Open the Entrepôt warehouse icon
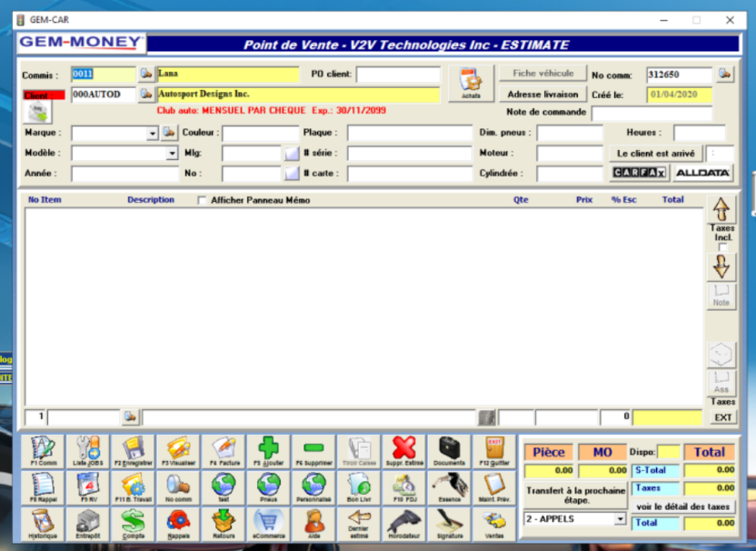Screen dimensions: 756x551 click(x=88, y=524)
